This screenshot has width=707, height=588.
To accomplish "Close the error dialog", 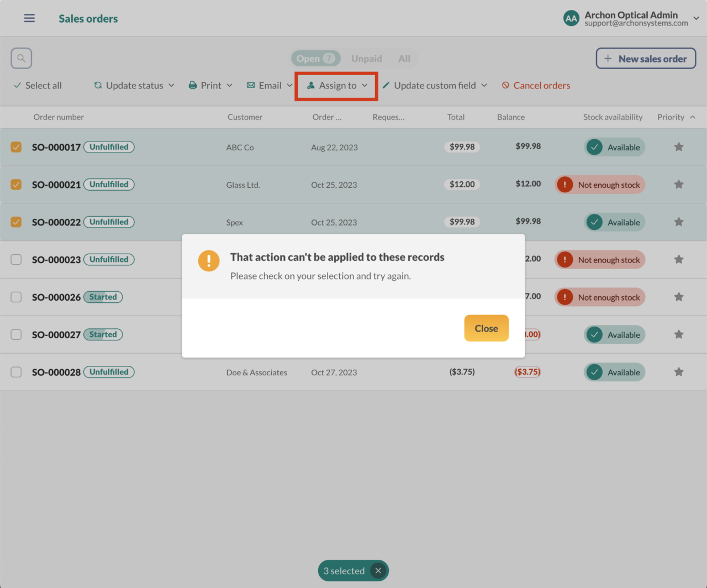I will coord(486,328).
